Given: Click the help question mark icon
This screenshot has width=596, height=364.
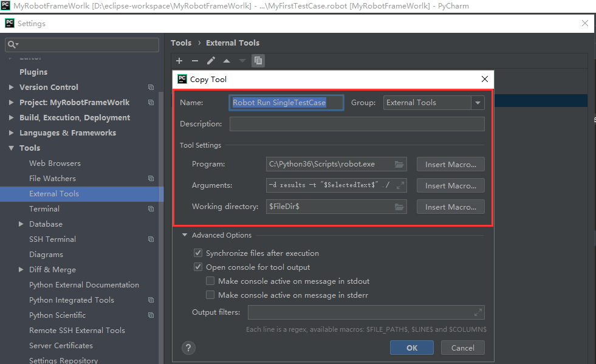Looking at the screenshot, I should pyautogui.click(x=188, y=348).
